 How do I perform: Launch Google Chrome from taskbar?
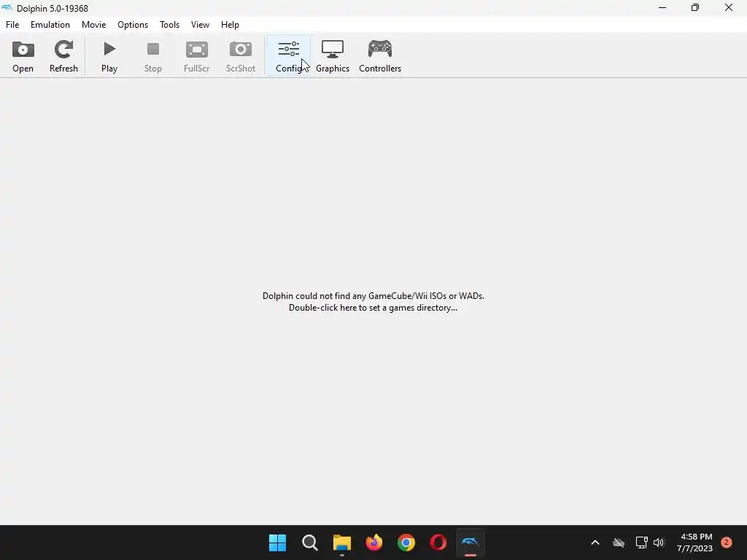pos(406,542)
